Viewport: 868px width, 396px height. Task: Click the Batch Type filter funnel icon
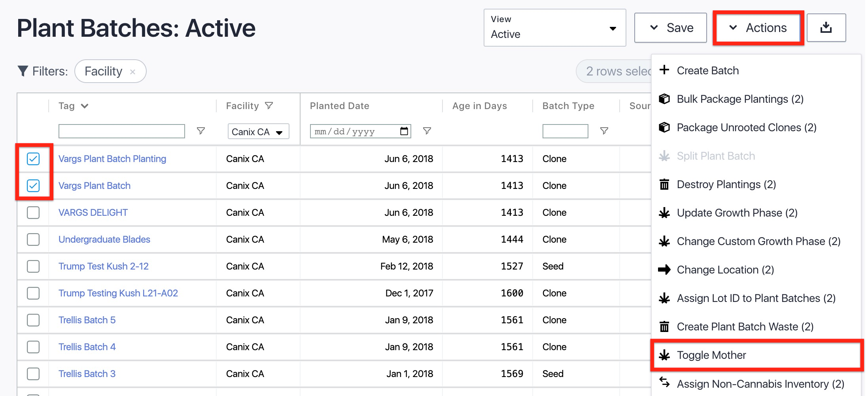coord(604,131)
